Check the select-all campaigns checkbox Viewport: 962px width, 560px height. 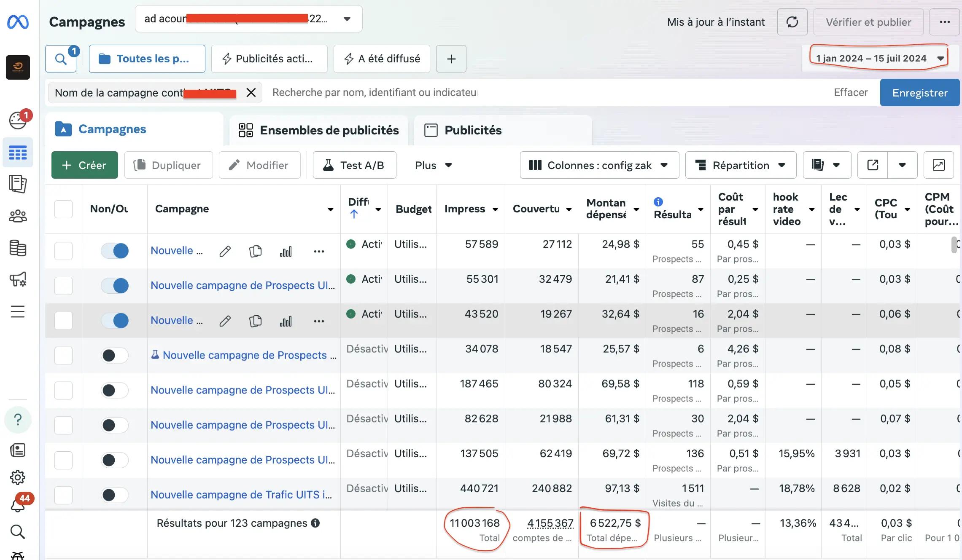click(x=63, y=209)
